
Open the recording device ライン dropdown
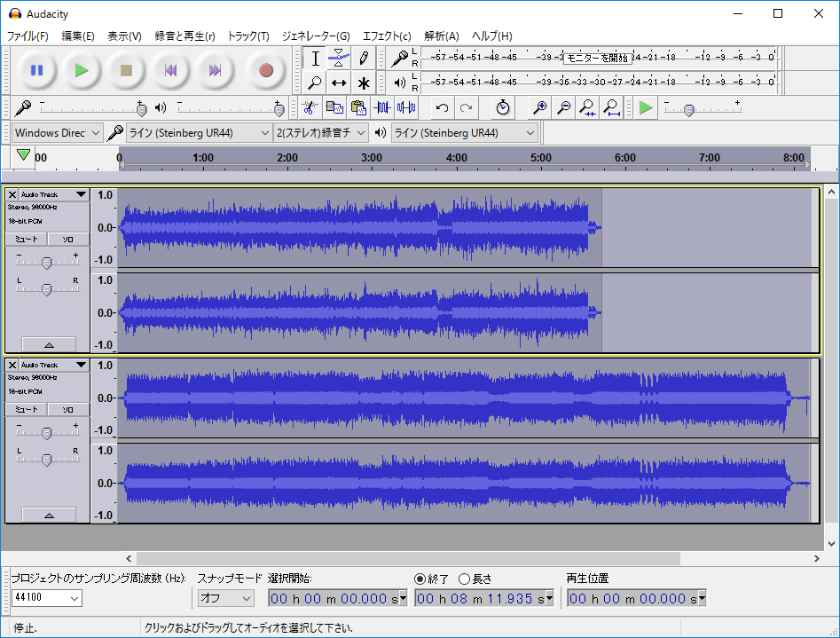(x=199, y=132)
